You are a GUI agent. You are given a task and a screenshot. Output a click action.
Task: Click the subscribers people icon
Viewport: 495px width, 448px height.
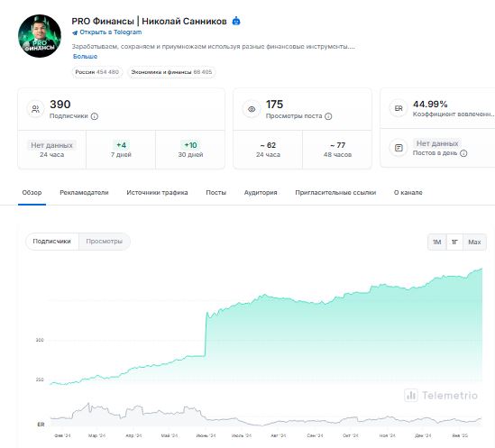(35, 109)
